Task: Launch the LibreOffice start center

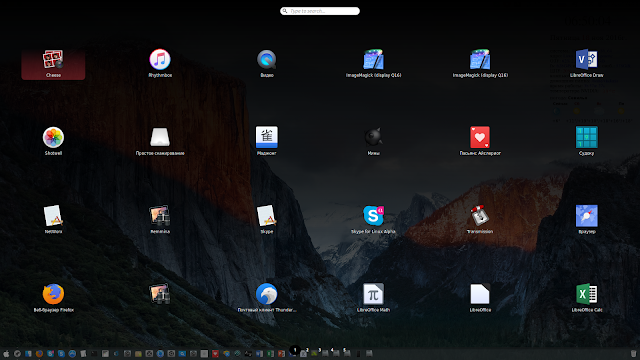Action: point(480,294)
